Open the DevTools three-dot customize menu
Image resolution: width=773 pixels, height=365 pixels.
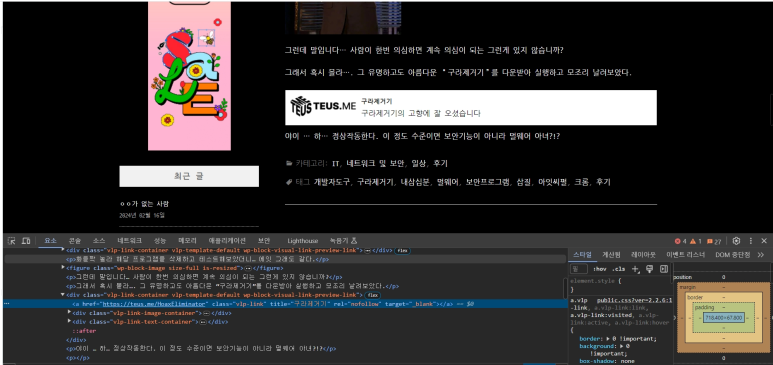(751, 241)
